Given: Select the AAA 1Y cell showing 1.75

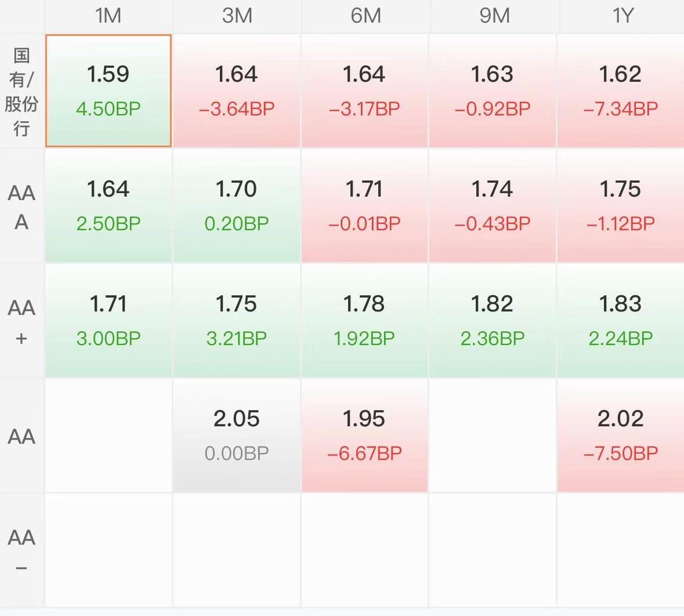Looking at the screenshot, I should point(621,205).
